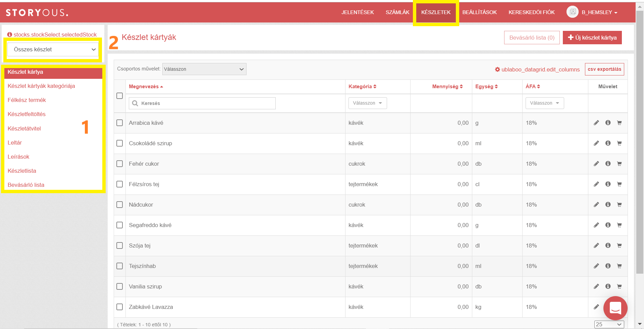Edit the Vanilia szirup row
Image resolution: width=644 pixels, height=329 pixels.
pyautogui.click(x=596, y=286)
